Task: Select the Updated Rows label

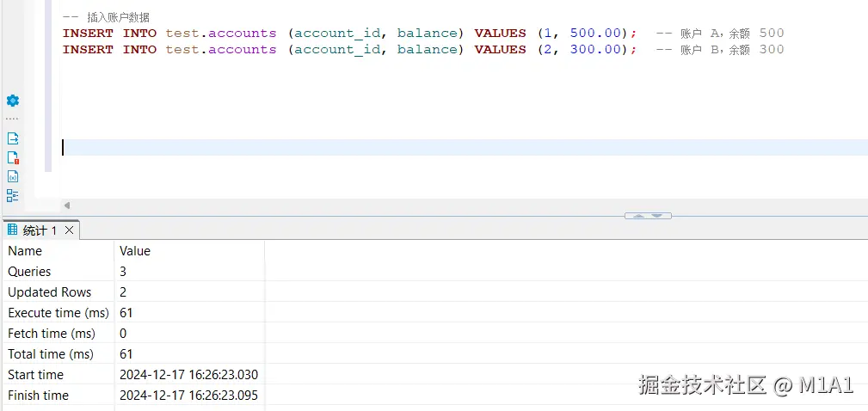Action: click(49, 292)
